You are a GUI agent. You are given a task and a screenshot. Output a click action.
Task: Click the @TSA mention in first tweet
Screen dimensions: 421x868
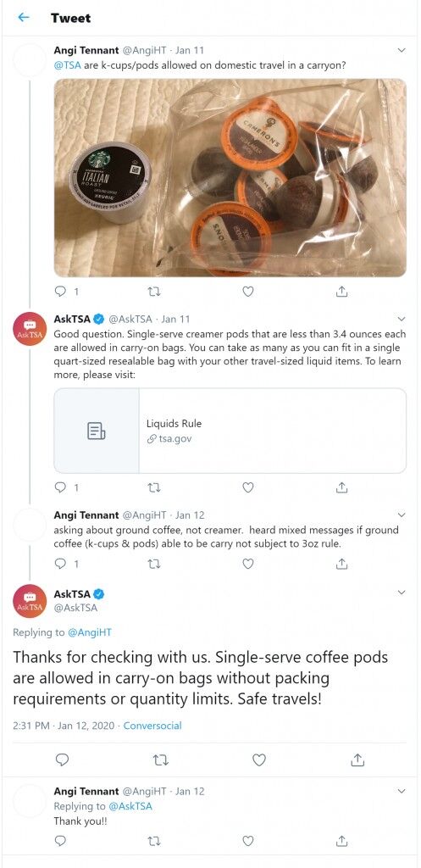tap(68, 64)
